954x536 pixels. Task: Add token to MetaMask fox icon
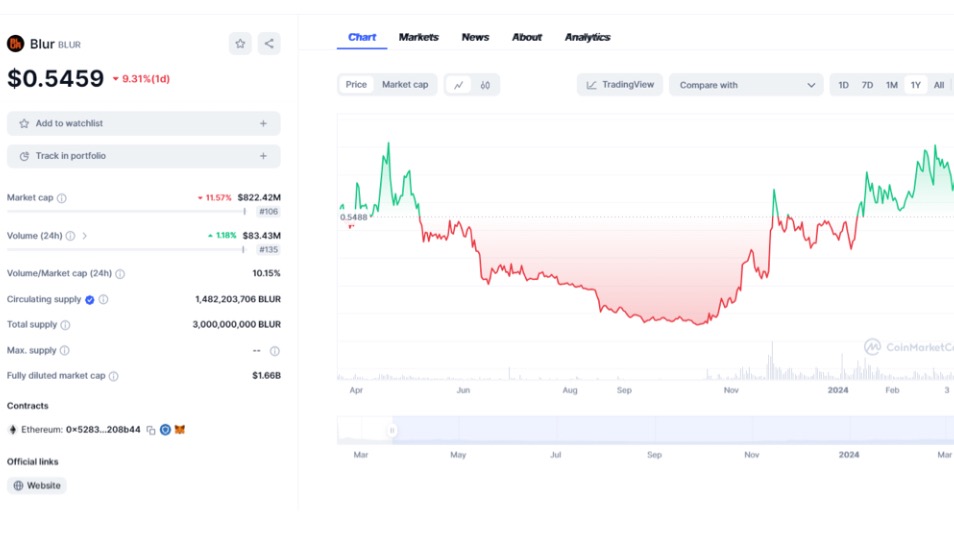(x=179, y=430)
